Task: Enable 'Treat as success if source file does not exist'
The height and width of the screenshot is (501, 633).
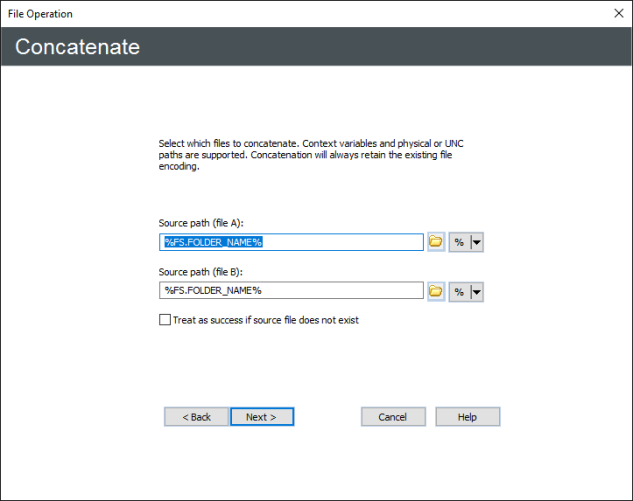Action: (165, 320)
